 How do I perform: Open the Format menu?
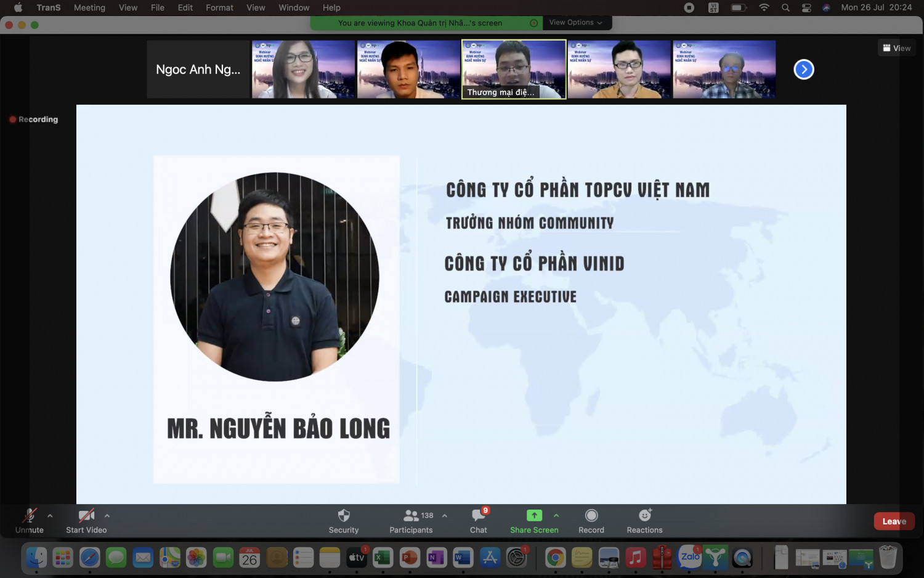click(x=220, y=7)
